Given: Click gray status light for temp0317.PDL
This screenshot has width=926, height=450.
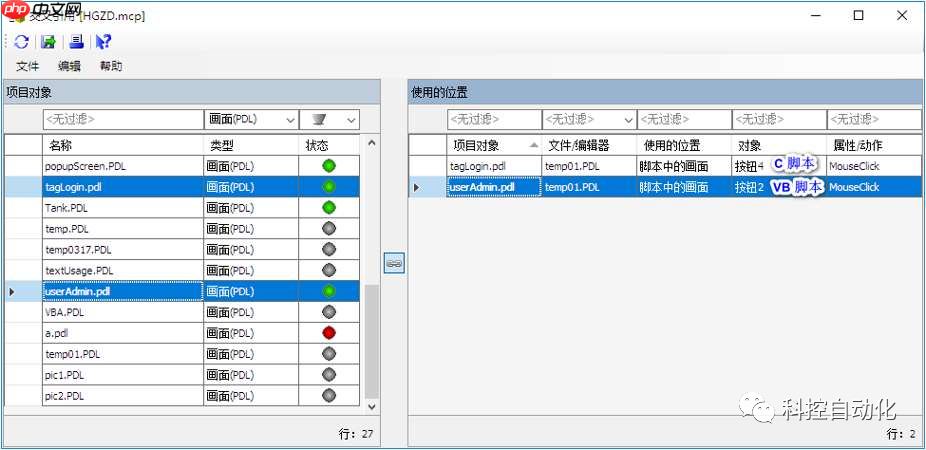Looking at the screenshot, I should [329, 249].
